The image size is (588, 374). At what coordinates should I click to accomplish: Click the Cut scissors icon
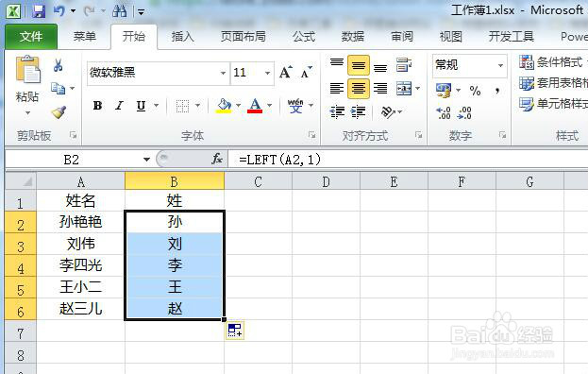(x=58, y=65)
